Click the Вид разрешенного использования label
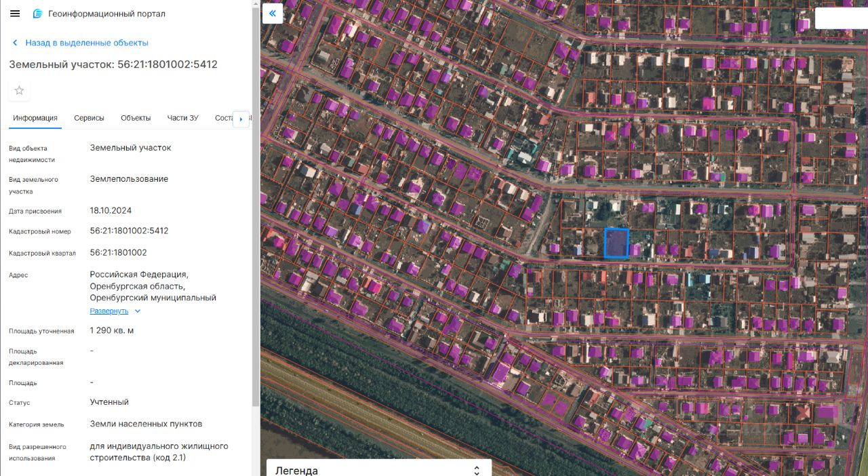 [x=37, y=452]
